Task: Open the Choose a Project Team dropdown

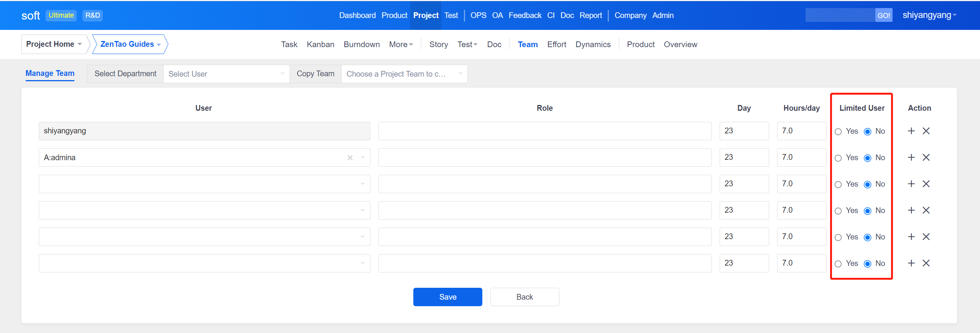Action: [x=404, y=74]
